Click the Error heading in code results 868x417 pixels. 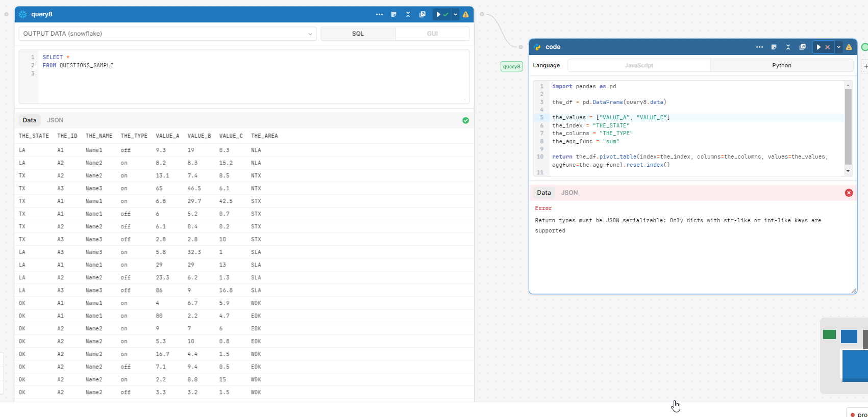[543, 209]
